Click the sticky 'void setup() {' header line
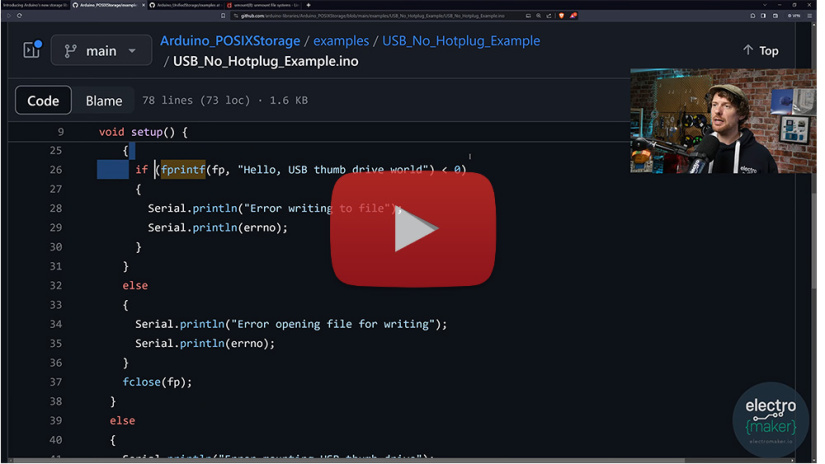 click(x=143, y=132)
